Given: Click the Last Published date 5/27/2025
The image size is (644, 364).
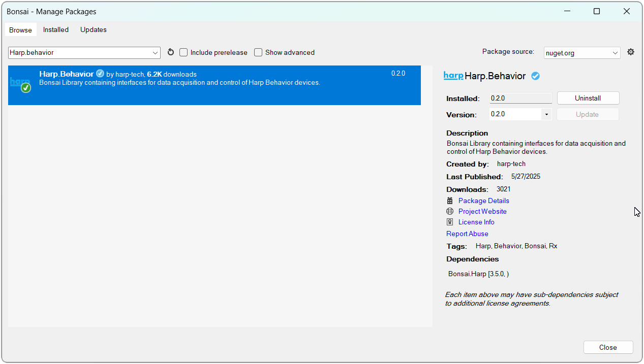Looking at the screenshot, I should pyautogui.click(x=526, y=177).
